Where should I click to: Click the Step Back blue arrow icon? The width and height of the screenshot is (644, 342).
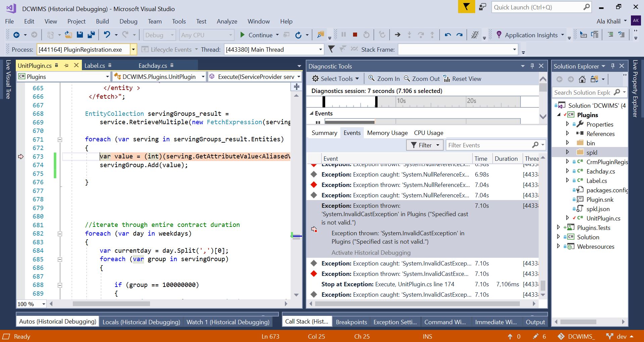tap(448, 35)
